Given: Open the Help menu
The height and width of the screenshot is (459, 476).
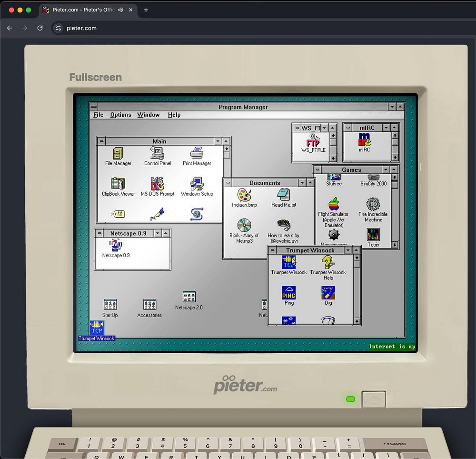Looking at the screenshot, I should pyautogui.click(x=174, y=115).
